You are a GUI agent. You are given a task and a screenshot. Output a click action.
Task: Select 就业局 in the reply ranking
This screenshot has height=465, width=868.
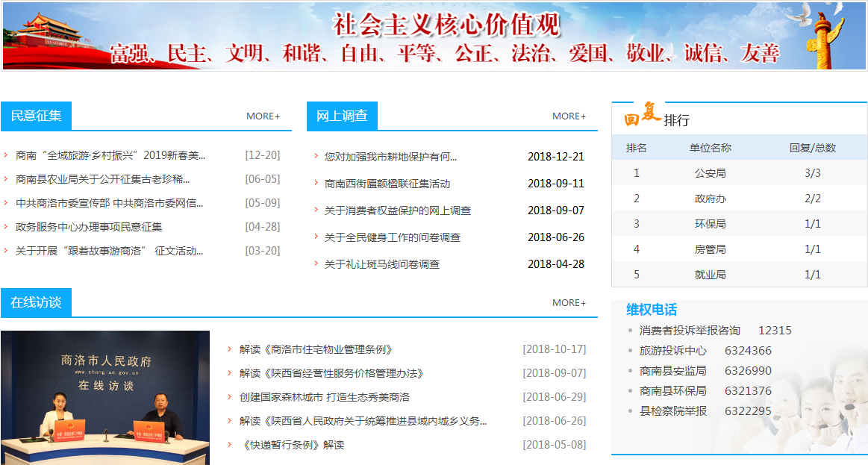(711, 275)
